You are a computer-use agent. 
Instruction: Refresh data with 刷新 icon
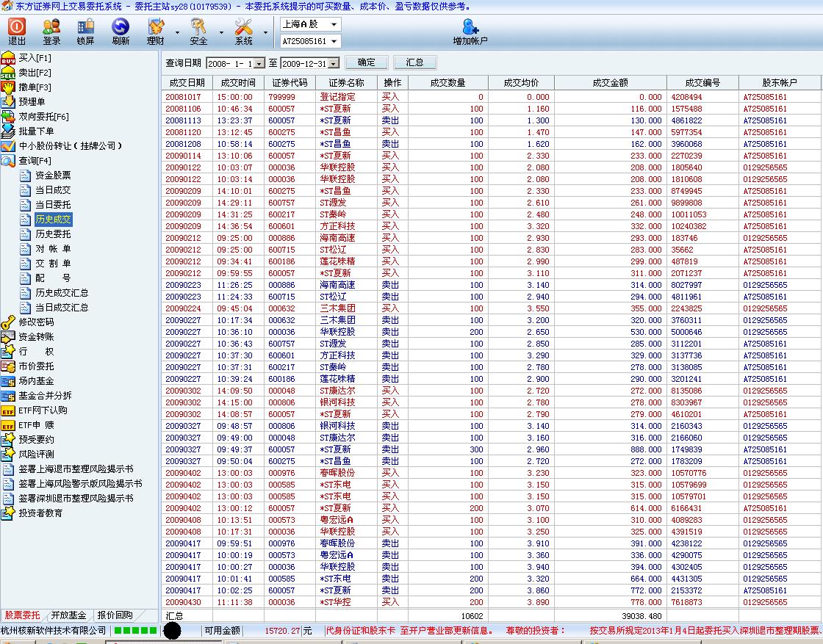(x=121, y=26)
